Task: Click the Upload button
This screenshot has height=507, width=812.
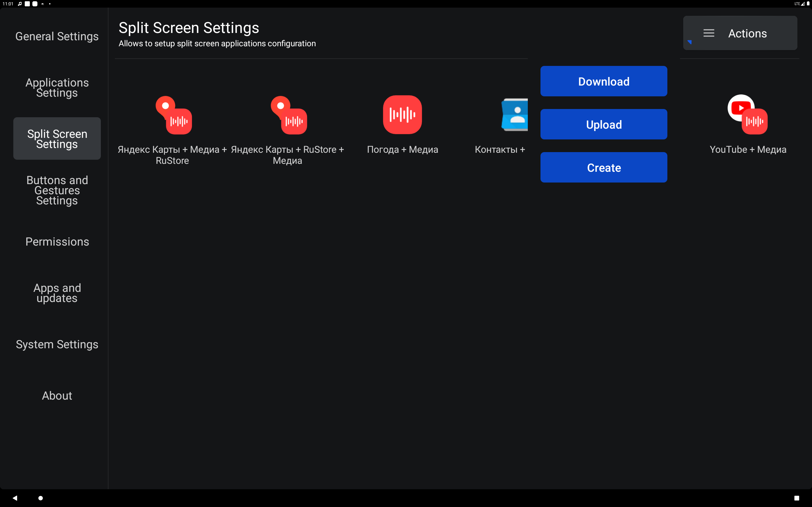Action: coord(604,125)
